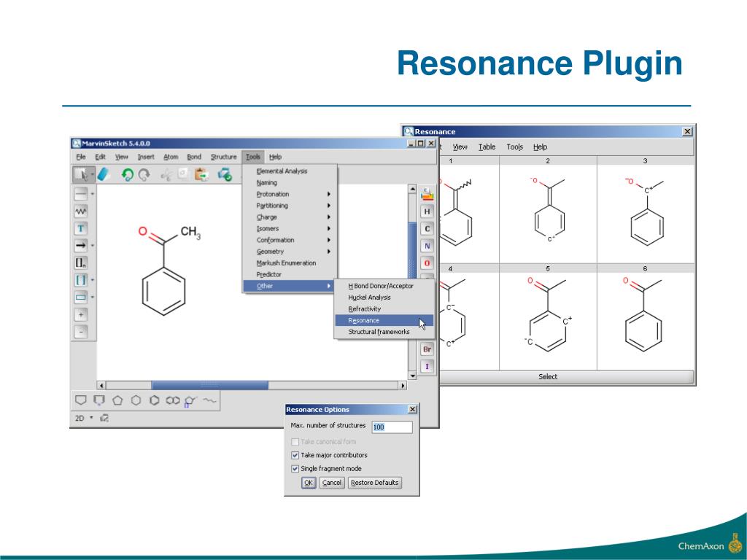Close the Resonance Options dialog

point(413,410)
